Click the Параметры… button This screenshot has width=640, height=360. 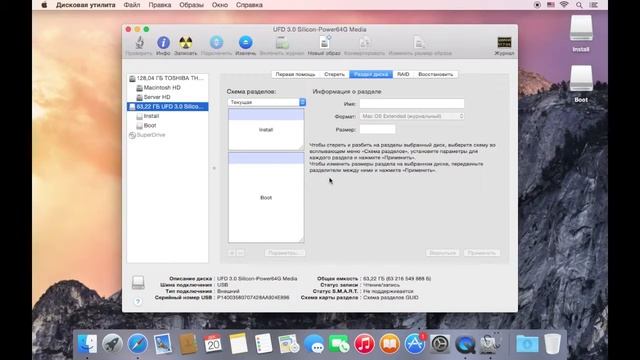[x=284, y=253]
